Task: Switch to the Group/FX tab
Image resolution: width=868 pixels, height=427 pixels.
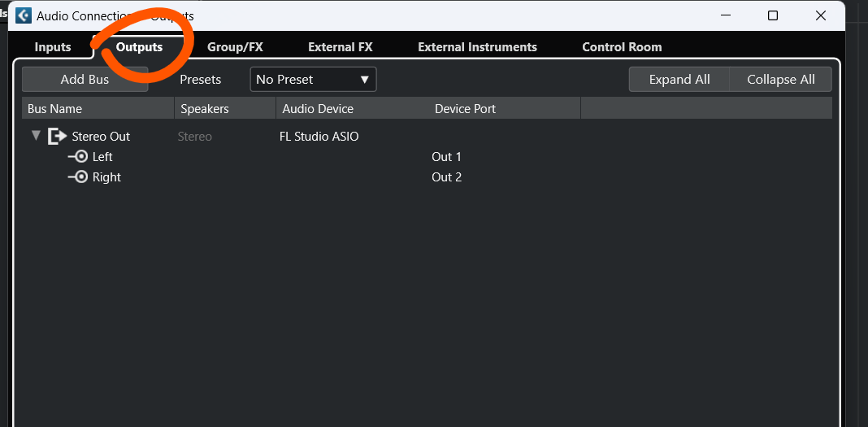Action: pyautogui.click(x=235, y=47)
